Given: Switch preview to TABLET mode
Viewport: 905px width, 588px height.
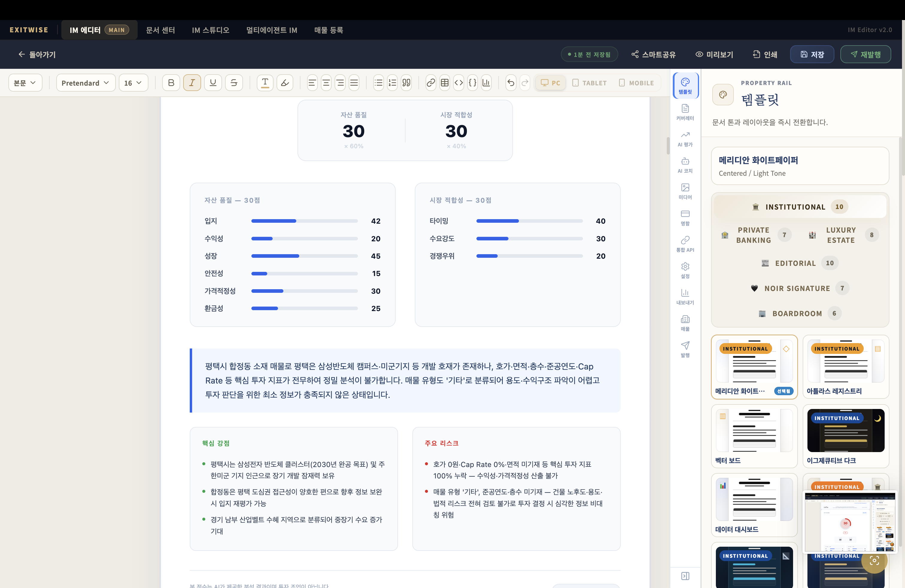Looking at the screenshot, I should pyautogui.click(x=589, y=83).
